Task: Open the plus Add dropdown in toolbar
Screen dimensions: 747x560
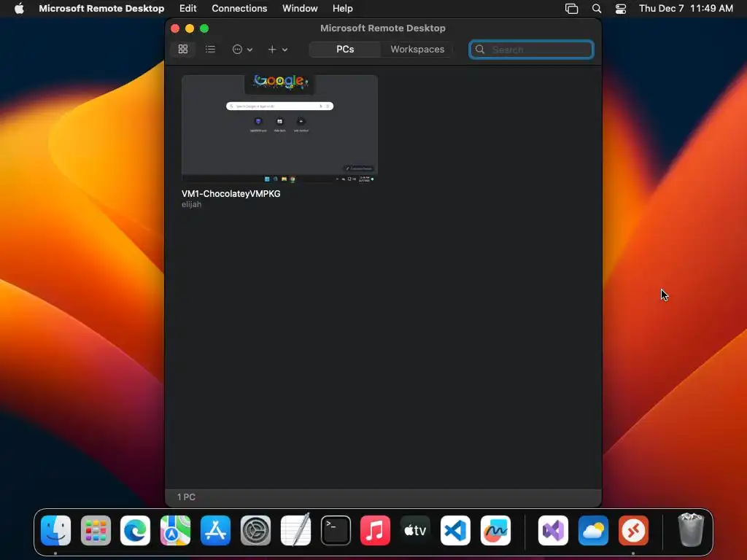Action: coord(277,49)
